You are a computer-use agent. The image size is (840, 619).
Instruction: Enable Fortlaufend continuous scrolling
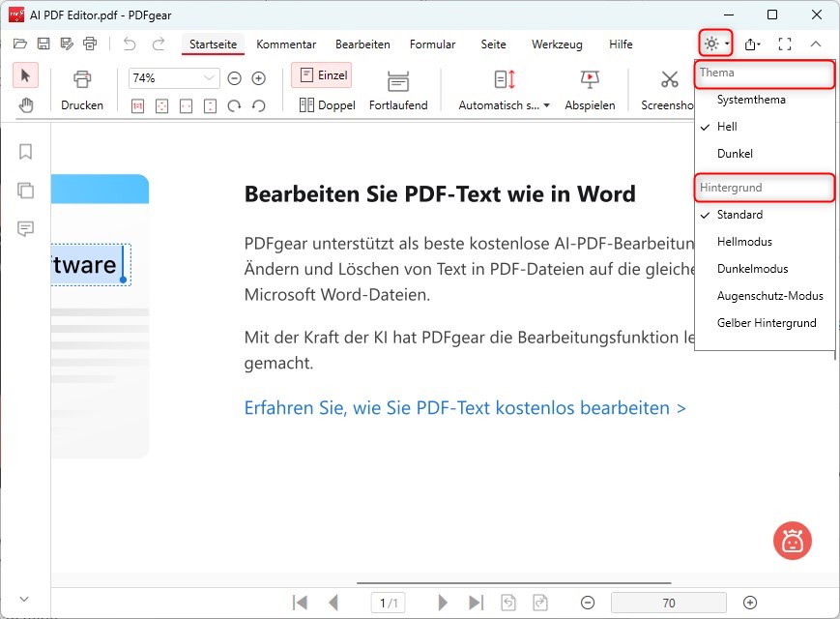click(398, 90)
